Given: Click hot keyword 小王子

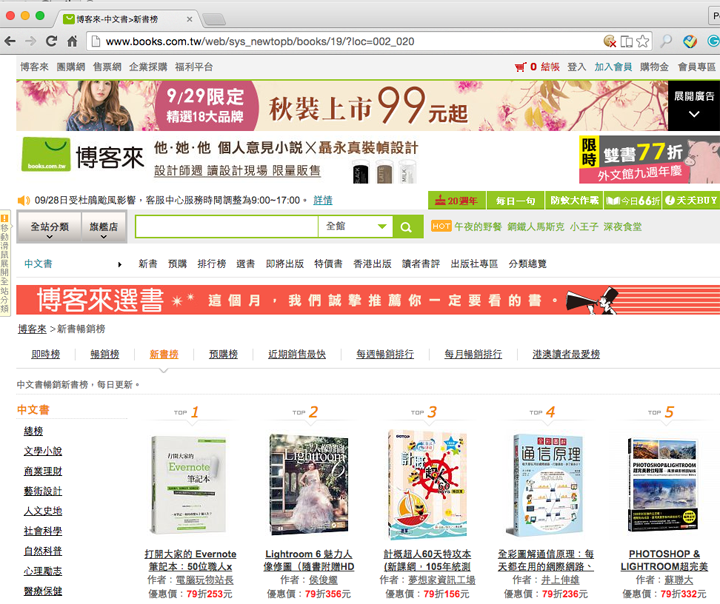Looking at the screenshot, I should point(584,226).
